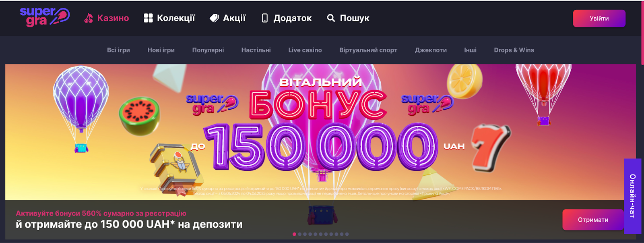The width and height of the screenshot is (644, 243).
Task: Select the Drops & Wins tab
Action: [x=514, y=50]
